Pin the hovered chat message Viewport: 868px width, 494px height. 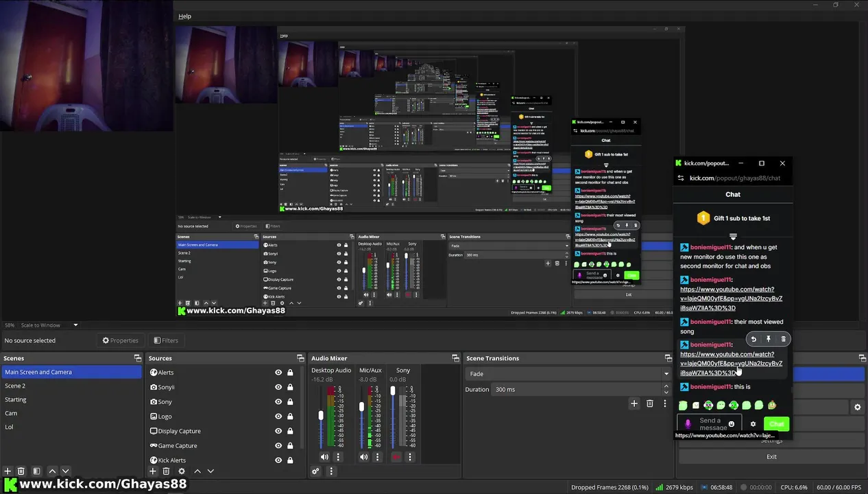point(768,339)
